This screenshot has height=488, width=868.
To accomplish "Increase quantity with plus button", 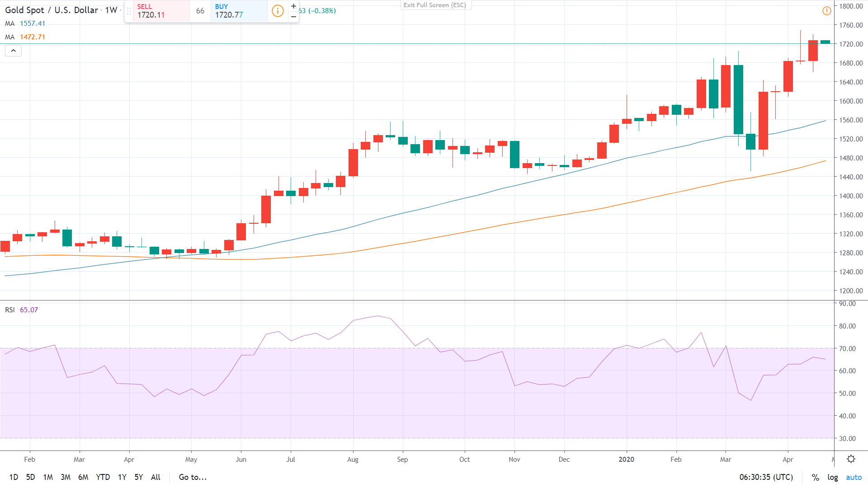I will 293,6.
